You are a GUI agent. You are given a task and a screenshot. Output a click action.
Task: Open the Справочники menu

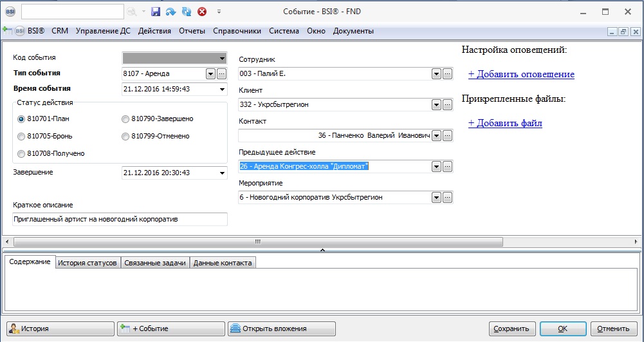(x=237, y=31)
